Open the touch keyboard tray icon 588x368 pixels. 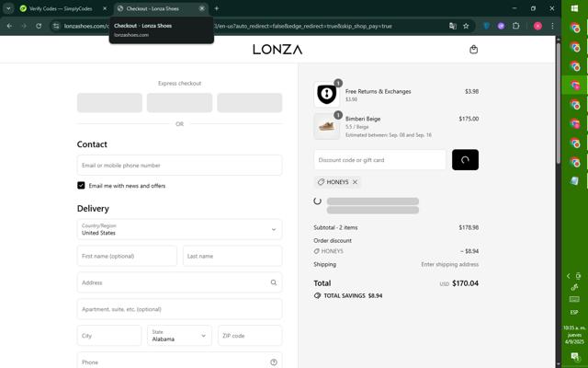click(574, 299)
